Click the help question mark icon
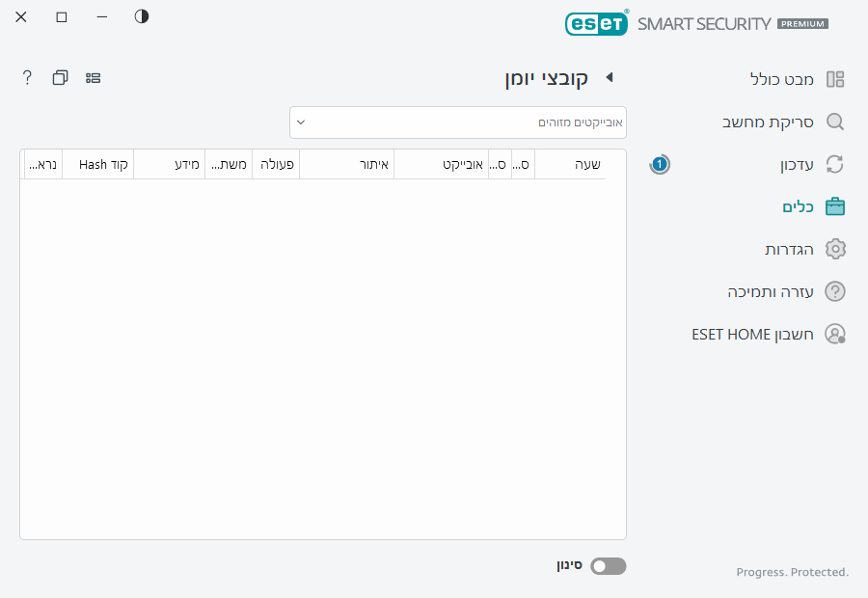 pyautogui.click(x=26, y=77)
